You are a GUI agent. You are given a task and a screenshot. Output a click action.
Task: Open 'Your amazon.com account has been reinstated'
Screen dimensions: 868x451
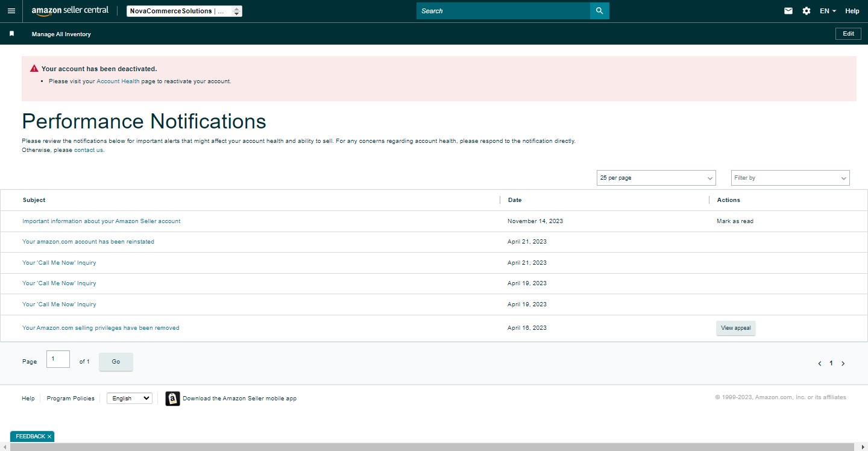coord(88,242)
